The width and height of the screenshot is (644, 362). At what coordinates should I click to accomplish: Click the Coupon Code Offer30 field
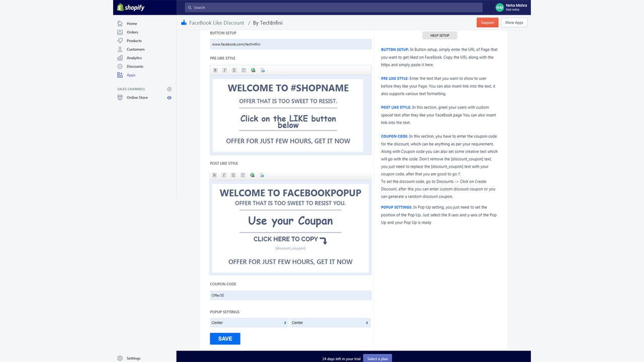pos(290,295)
